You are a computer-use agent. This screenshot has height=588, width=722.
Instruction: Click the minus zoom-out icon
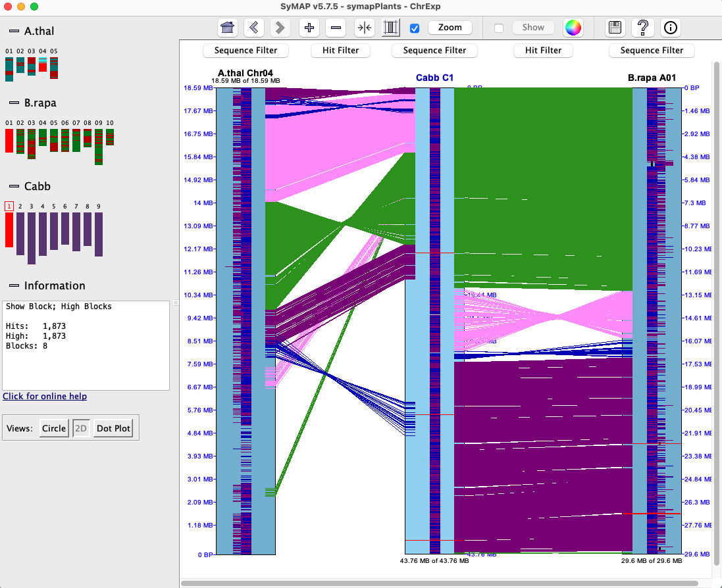click(x=336, y=28)
